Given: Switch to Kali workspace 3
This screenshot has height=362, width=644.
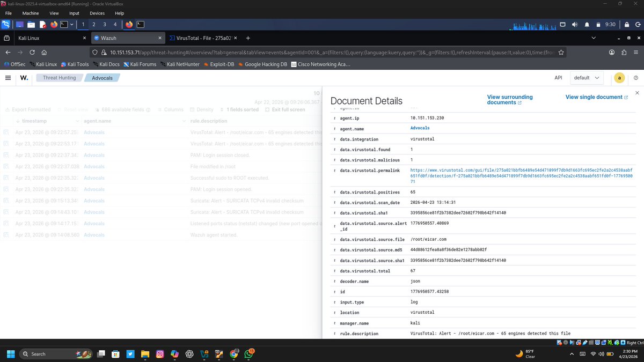Looking at the screenshot, I should 105,24.
